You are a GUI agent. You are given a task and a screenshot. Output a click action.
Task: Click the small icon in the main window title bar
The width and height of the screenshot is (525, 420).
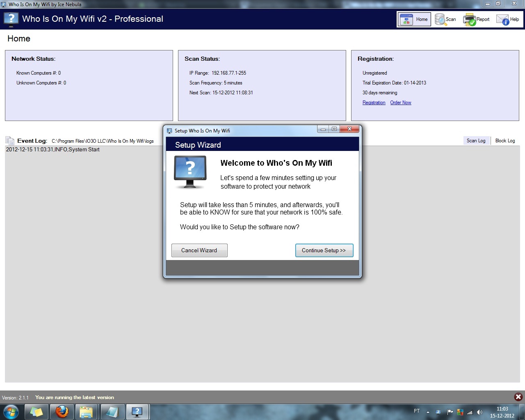pos(4,4)
